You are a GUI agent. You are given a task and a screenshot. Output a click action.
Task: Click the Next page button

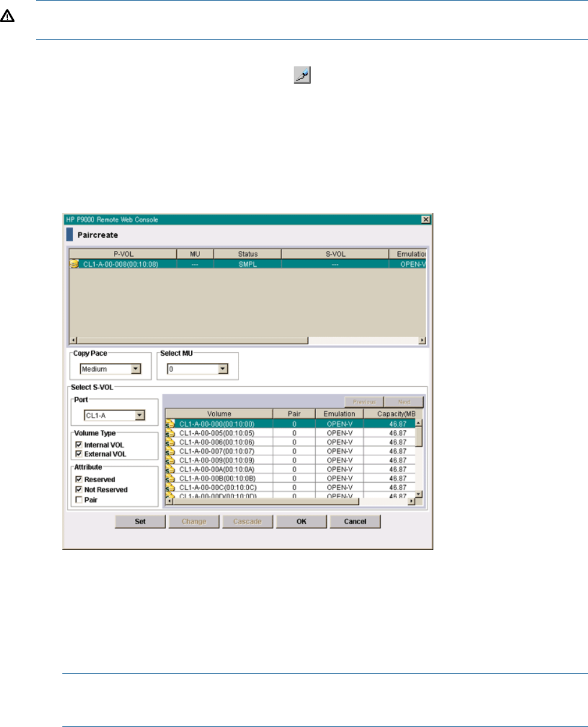[403, 402]
